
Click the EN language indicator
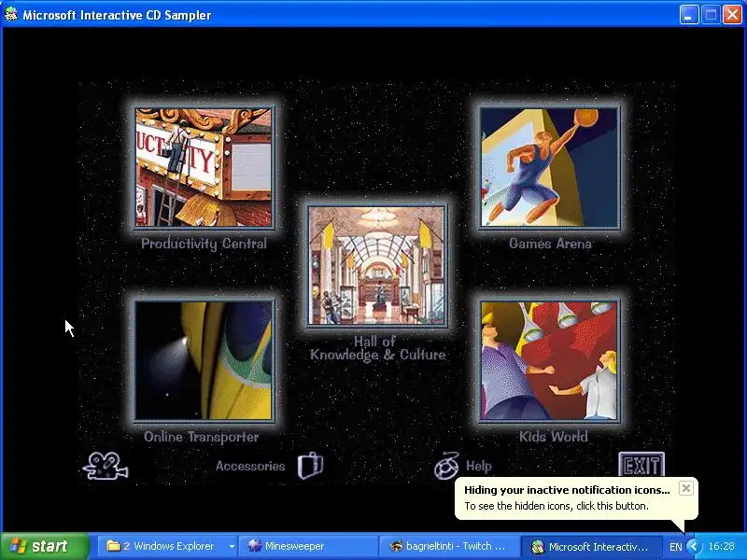(675, 547)
